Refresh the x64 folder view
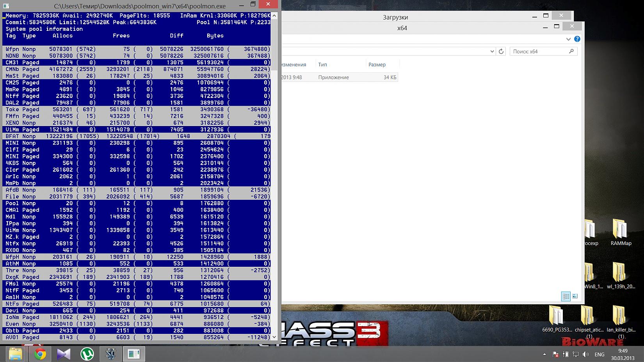644x362 pixels. [501, 51]
